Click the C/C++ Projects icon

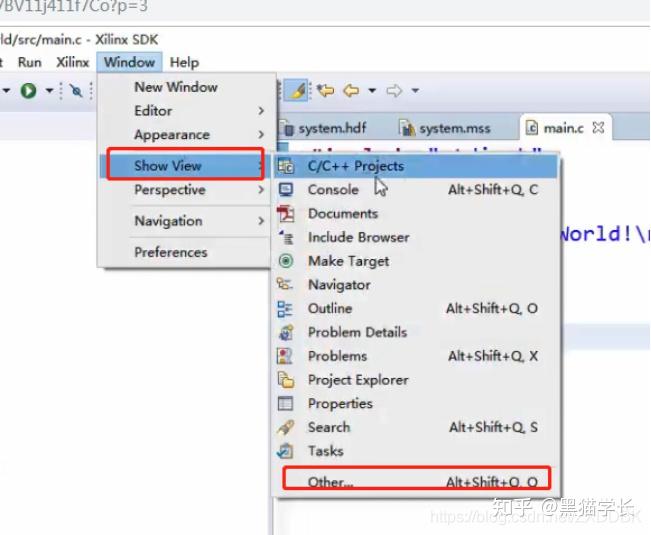coord(286,166)
